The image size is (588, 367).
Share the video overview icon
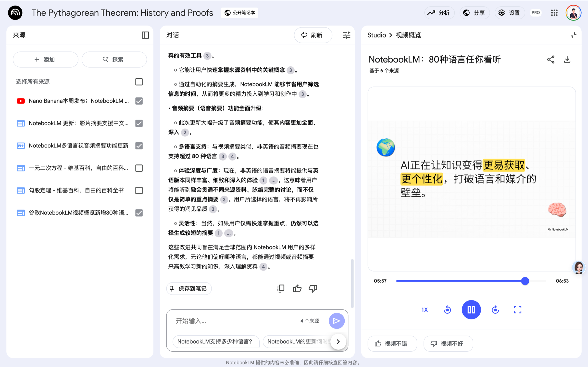pyautogui.click(x=550, y=59)
